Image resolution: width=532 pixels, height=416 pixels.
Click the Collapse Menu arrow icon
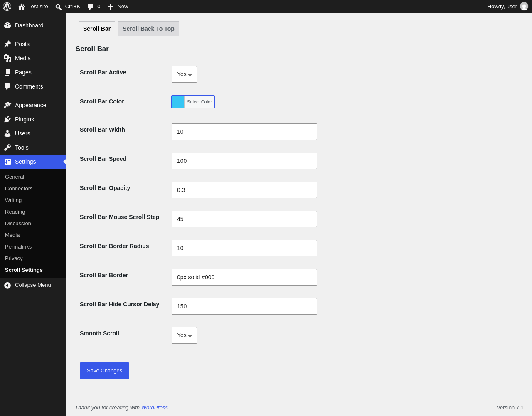[x=7, y=285]
